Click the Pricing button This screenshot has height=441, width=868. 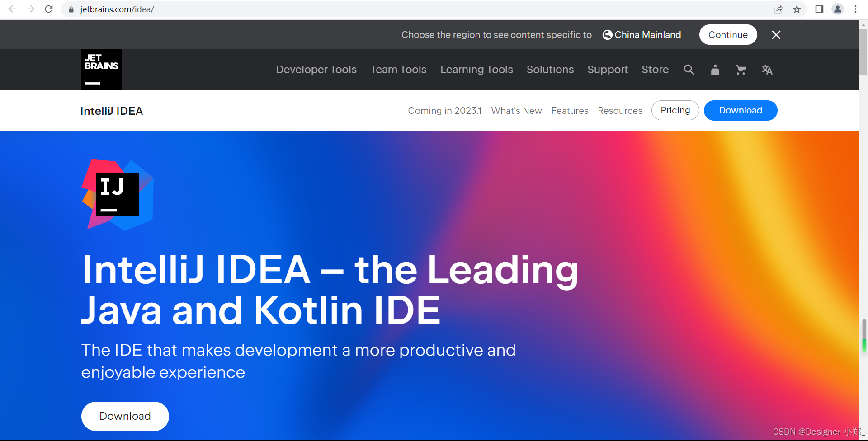675,110
